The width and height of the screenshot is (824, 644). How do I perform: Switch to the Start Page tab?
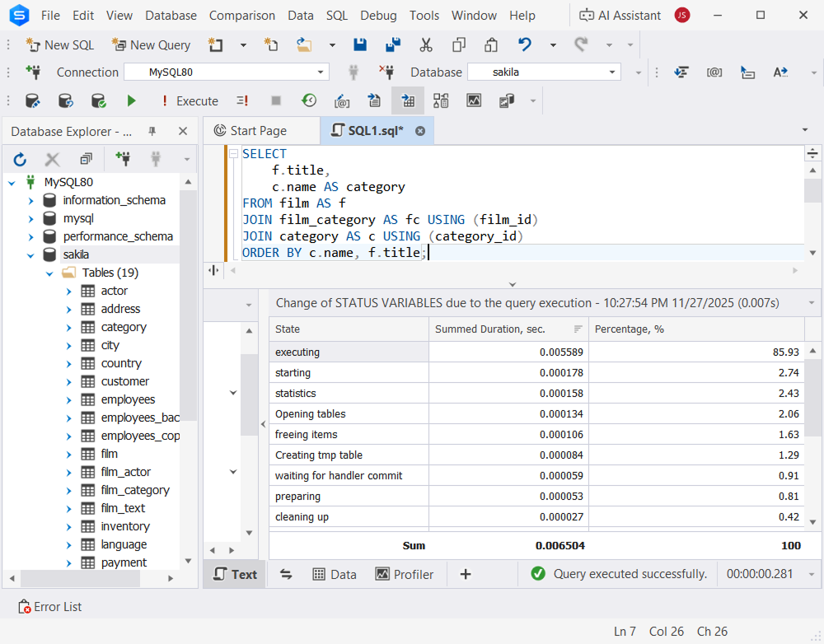pyautogui.click(x=259, y=130)
